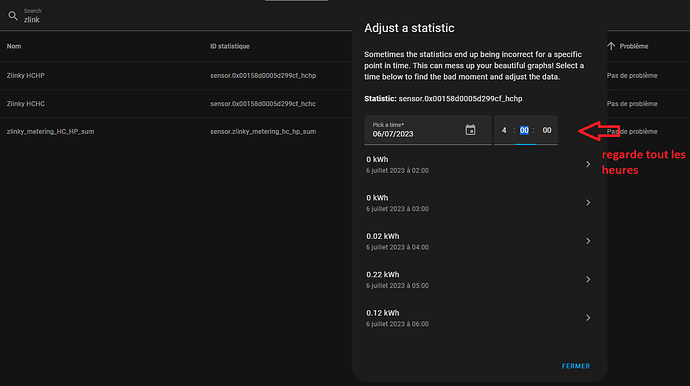The image size is (690, 386).
Task: Sort by the Nom column header
Action: 14,46
